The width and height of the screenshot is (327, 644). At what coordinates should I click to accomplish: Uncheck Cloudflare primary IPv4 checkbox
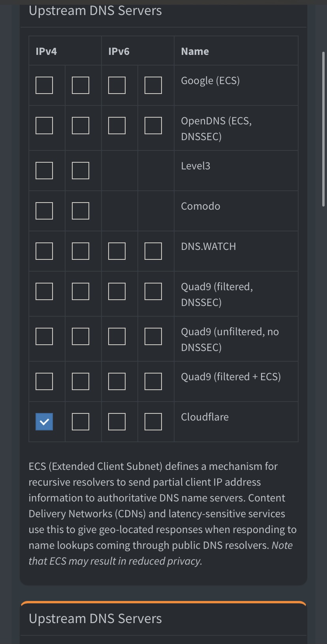coord(44,422)
